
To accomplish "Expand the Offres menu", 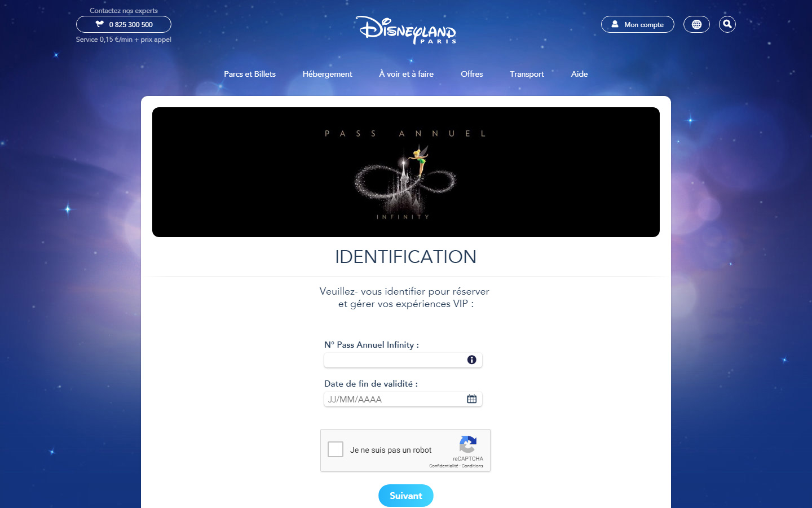I will point(472,74).
